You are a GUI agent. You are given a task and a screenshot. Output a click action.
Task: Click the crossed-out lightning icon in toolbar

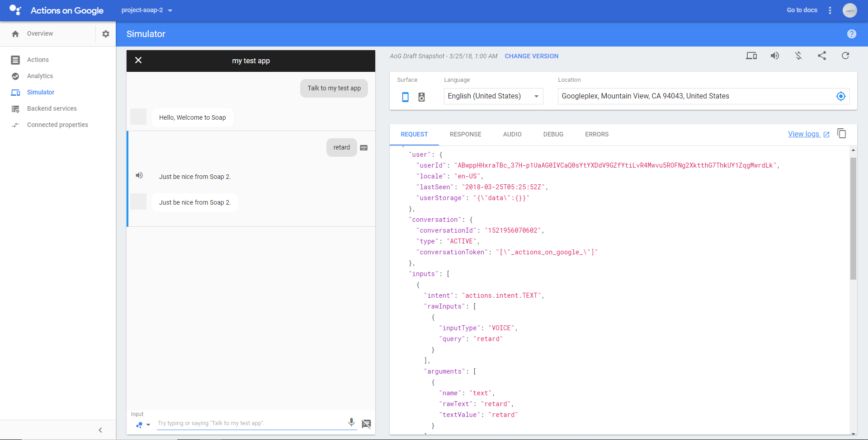pos(798,56)
